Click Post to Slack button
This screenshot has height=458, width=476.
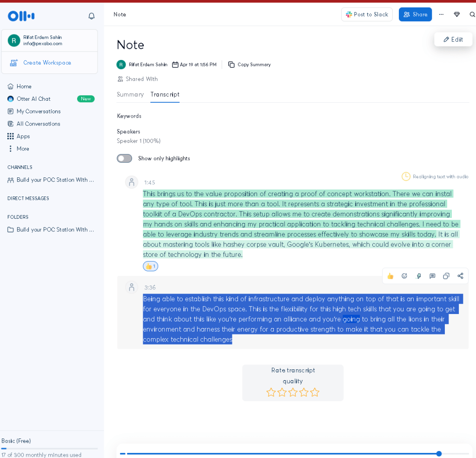[367, 14]
